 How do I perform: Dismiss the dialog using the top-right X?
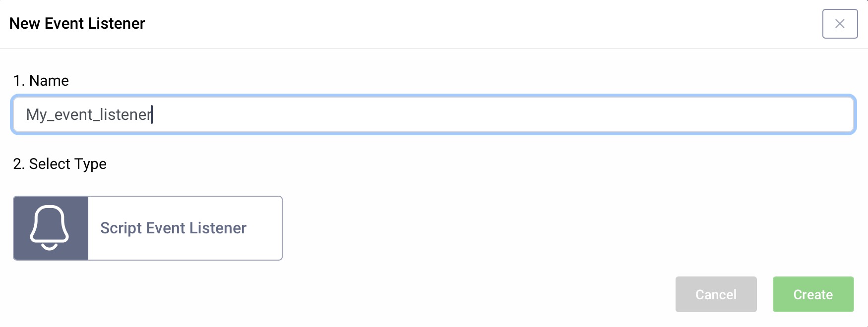pos(840,24)
